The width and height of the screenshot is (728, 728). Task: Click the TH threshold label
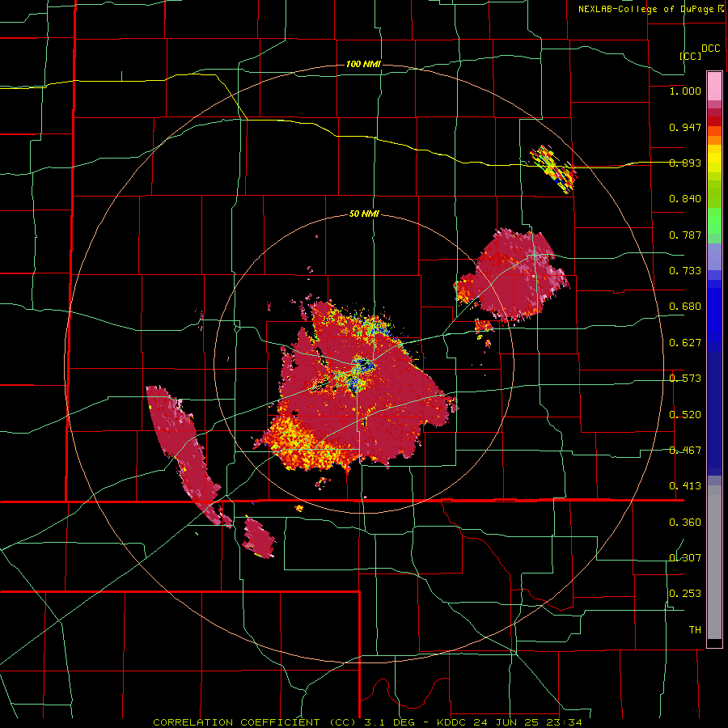pyautogui.click(x=695, y=630)
